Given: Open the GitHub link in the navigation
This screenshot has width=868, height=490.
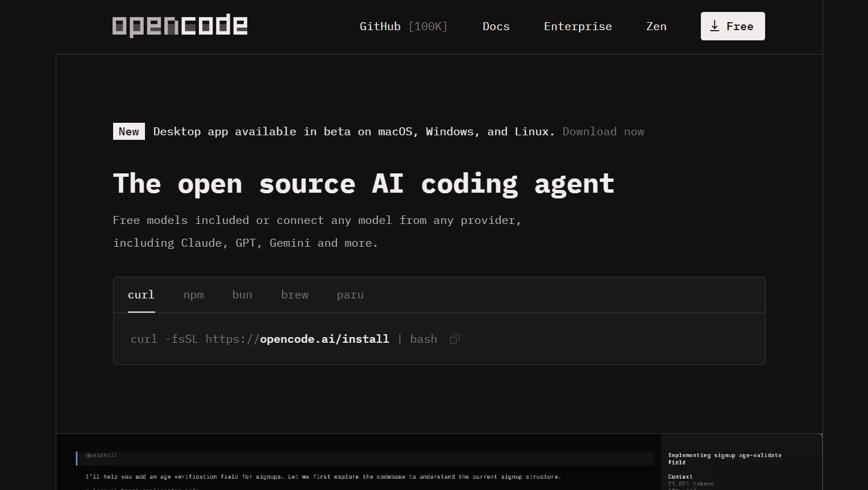Looking at the screenshot, I should pyautogui.click(x=403, y=26).
